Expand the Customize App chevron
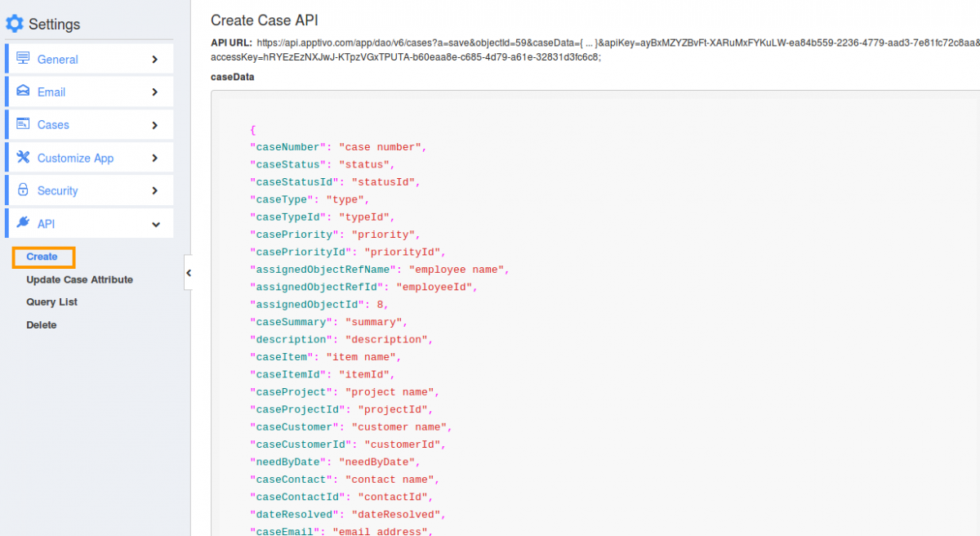980x536 pixels. point(154,158)
